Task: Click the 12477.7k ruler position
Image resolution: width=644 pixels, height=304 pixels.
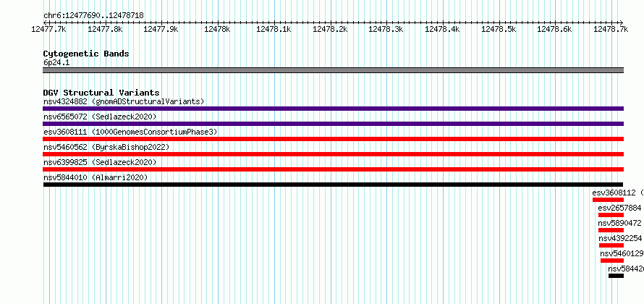Action: pyautogui.click(x=49, y=30)
